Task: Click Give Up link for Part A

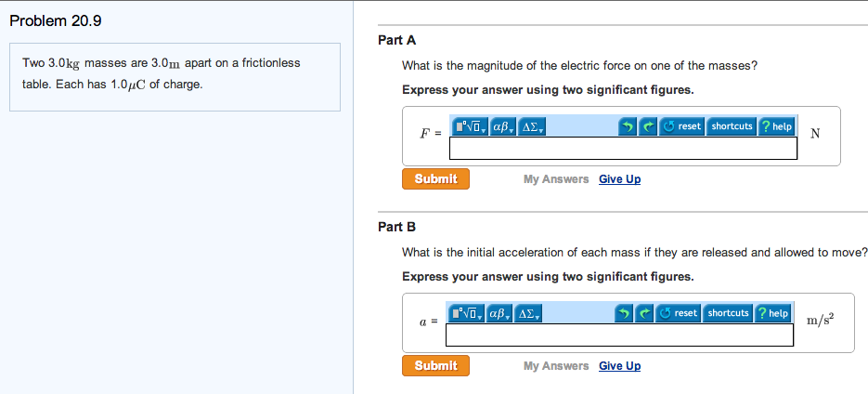Action: click(x=619, y=179)
